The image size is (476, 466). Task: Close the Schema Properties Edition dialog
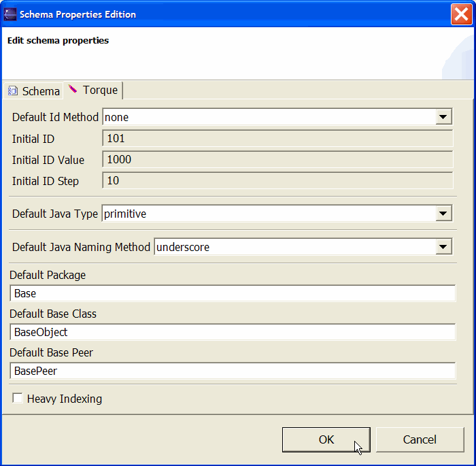(x=461, y=14)
